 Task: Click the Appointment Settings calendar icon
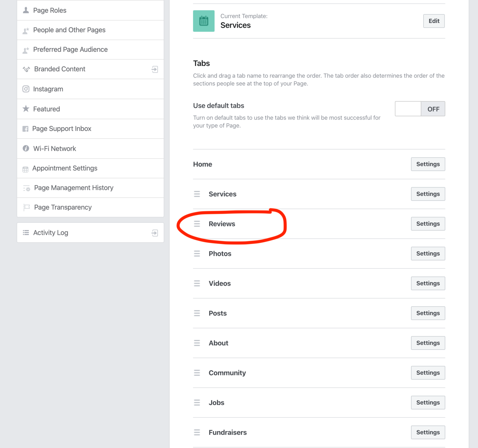pyautogui.click(x=25, y=169)
